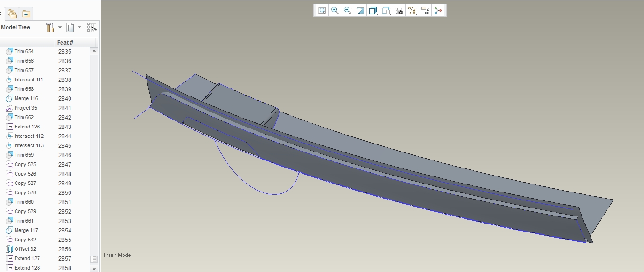644x272 pixels.
Task: Toggle the Annotation Display icon
Action: 425,10
